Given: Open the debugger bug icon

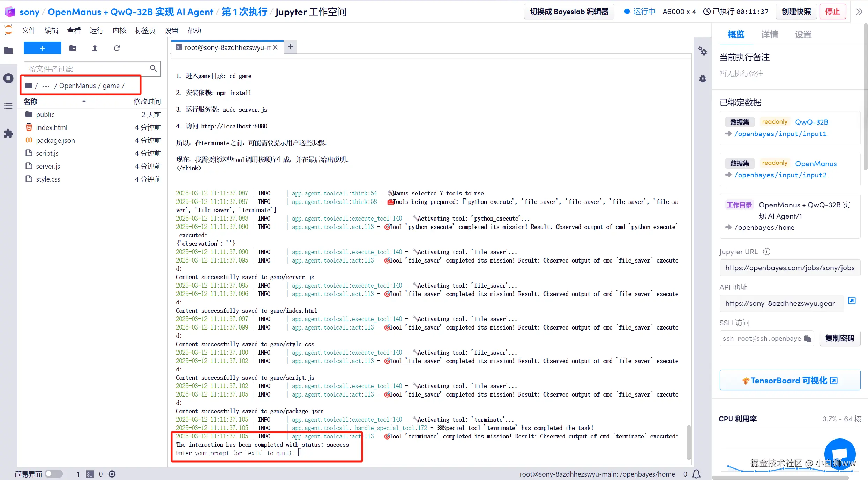Looking at the screenshot, I should [702, 79].
